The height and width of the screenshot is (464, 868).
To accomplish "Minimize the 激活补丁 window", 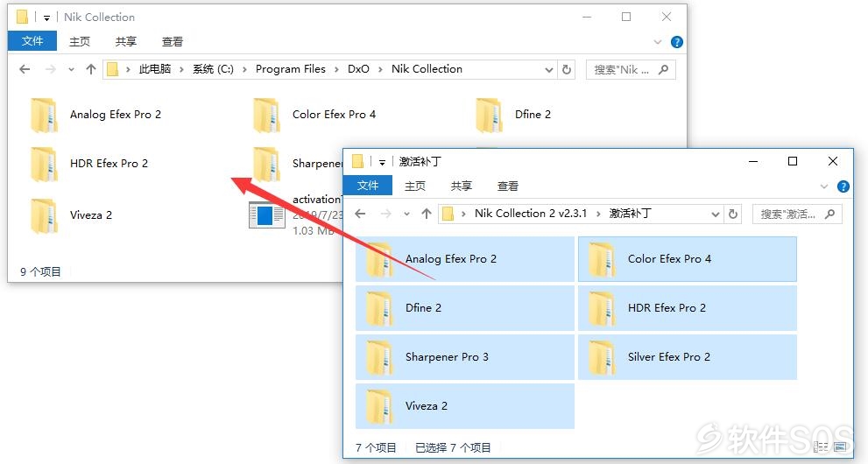I will (x=753, y=161).
